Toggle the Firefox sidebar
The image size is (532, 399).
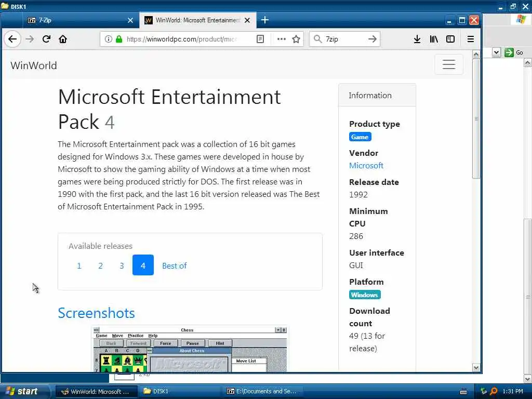(x=450, y=39)
